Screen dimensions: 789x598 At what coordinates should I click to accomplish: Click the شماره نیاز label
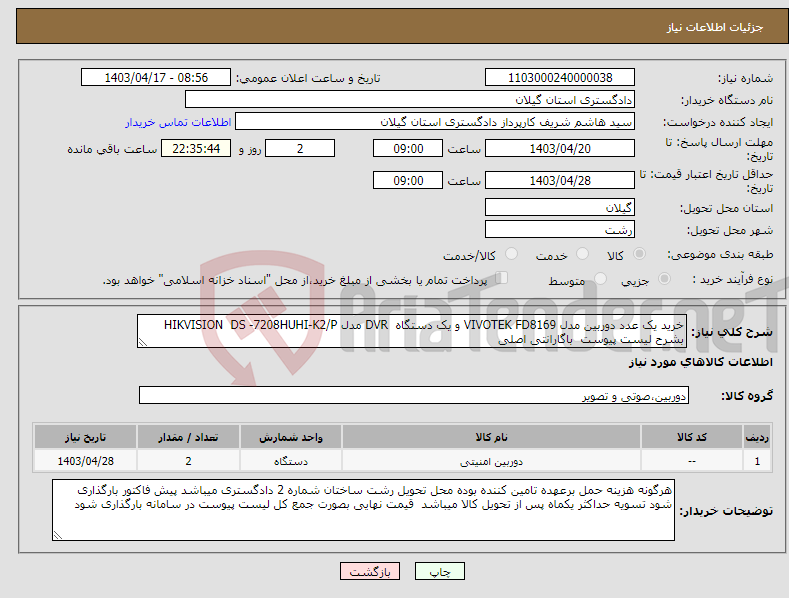click(x=745, y=79)
